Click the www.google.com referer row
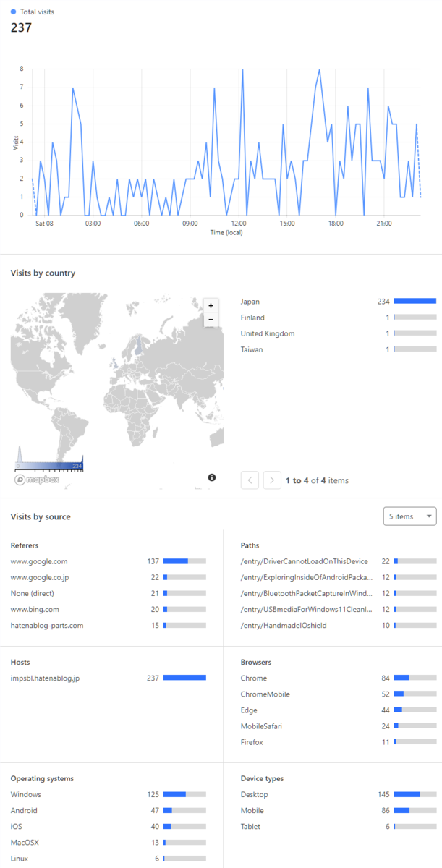442x868 pixels. (109, 561)
